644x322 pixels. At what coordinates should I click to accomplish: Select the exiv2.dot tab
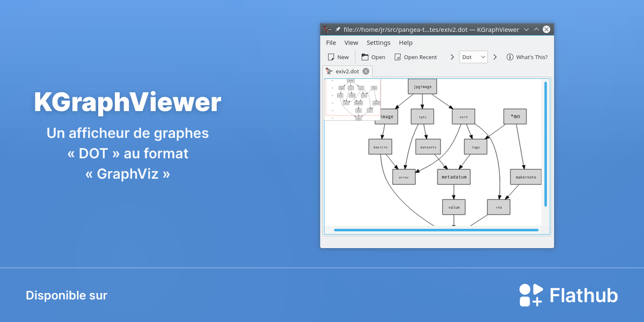pos(347,71)
